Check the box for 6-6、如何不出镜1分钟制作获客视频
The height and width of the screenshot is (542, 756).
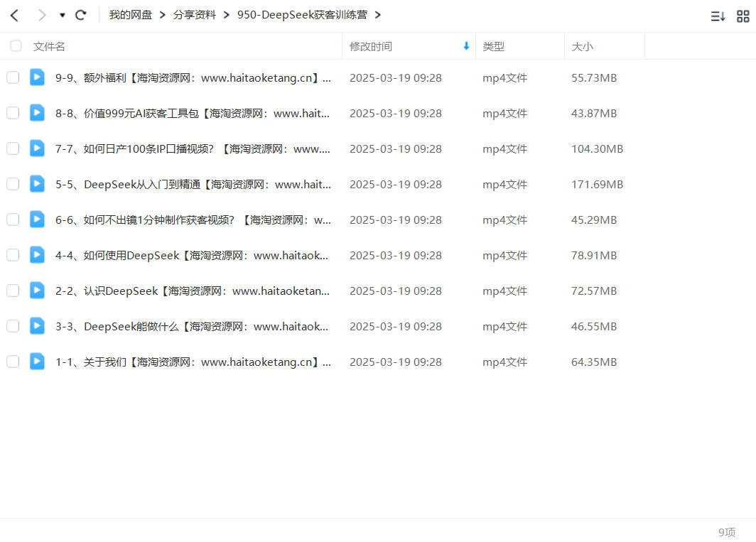[13, 220]
